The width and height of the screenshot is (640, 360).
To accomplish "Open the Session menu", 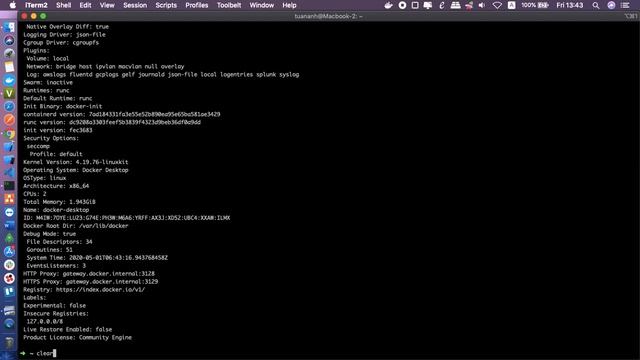I will 135,5.
